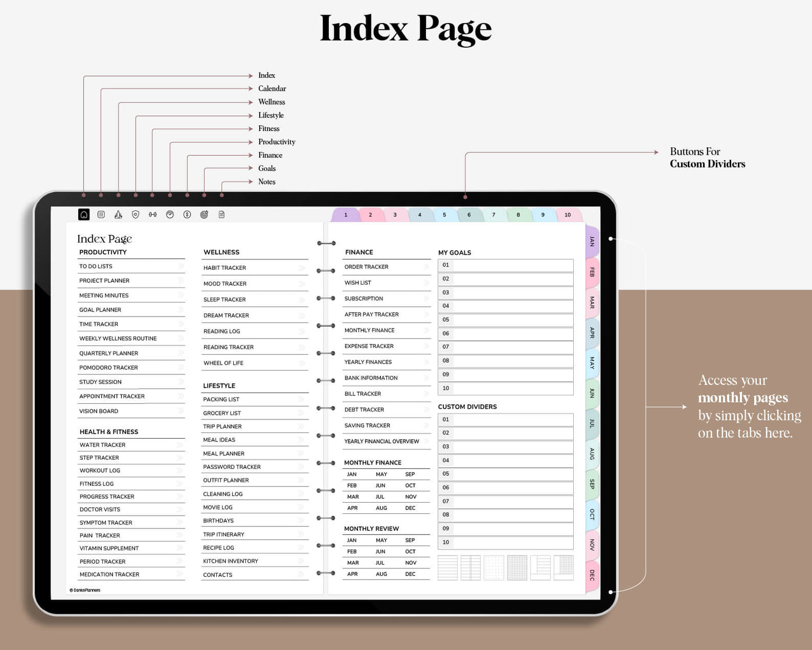The height and width of the screenshot is (650, 812).
Task: Select the dot grid page template thumbnail
Action: point(494,567)
